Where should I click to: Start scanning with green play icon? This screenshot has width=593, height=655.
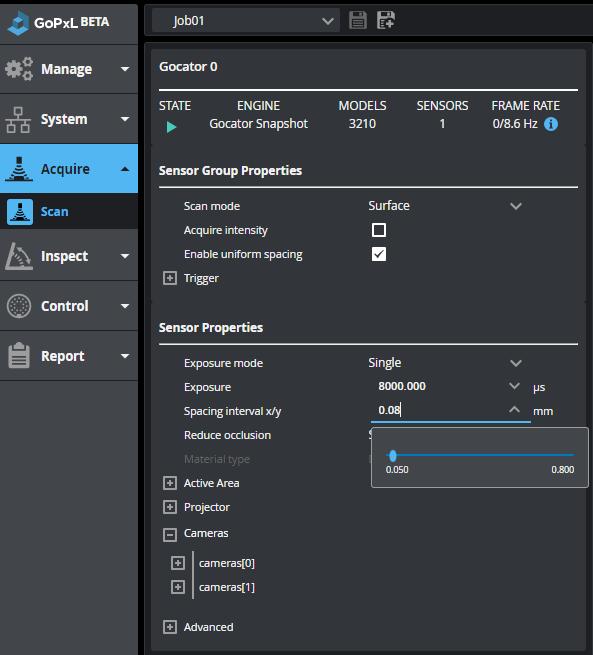click(171, 127)
